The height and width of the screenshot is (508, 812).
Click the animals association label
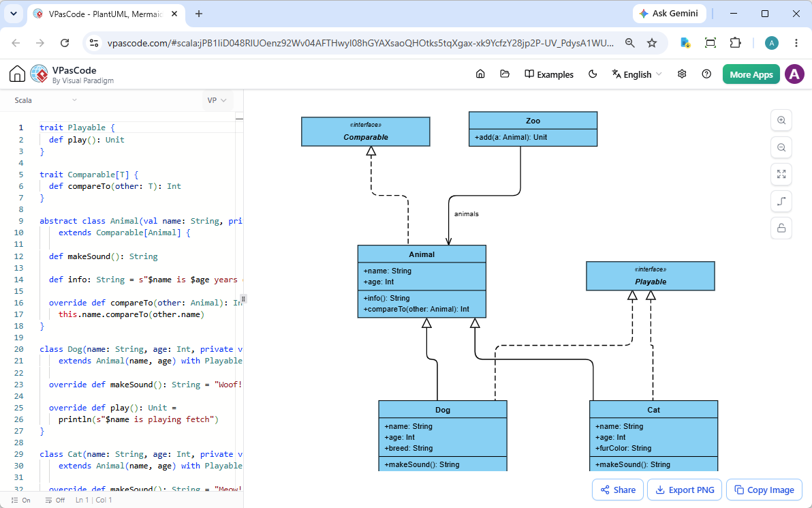point(466,214)
